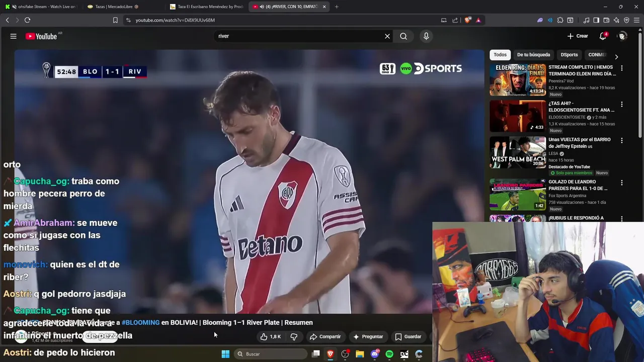Click the Crear button
Viewport: 644px width, 362px height.
click(578, 36)
